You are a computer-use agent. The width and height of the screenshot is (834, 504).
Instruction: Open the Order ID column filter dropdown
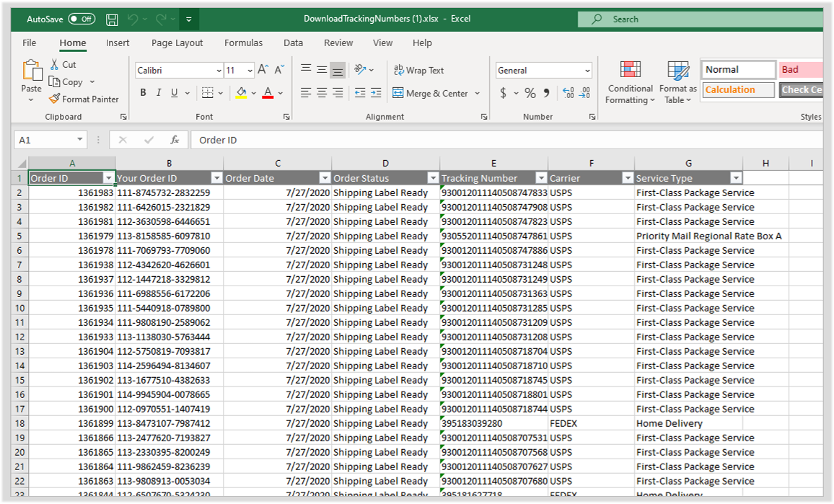tap(109, 178)
